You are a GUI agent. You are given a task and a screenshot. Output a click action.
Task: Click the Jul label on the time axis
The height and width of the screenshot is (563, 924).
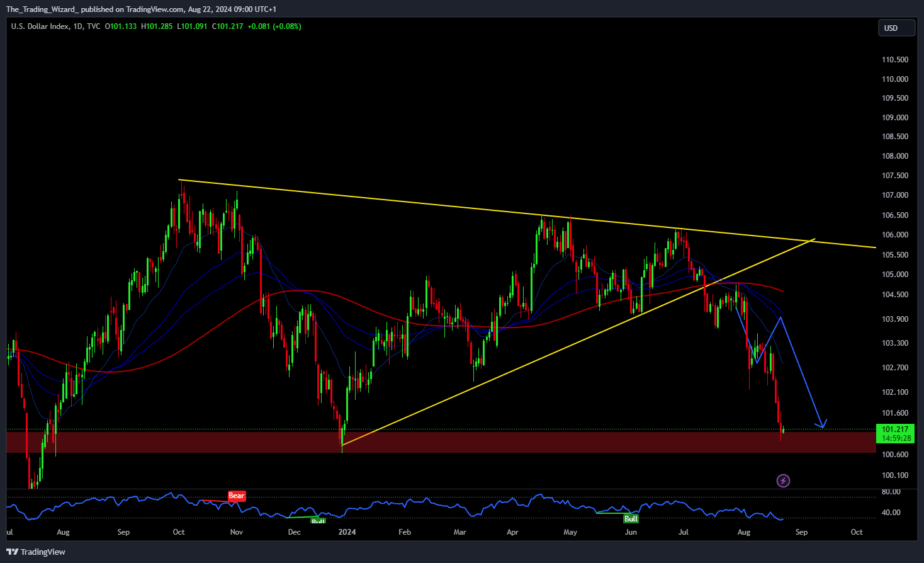point(684,532)
